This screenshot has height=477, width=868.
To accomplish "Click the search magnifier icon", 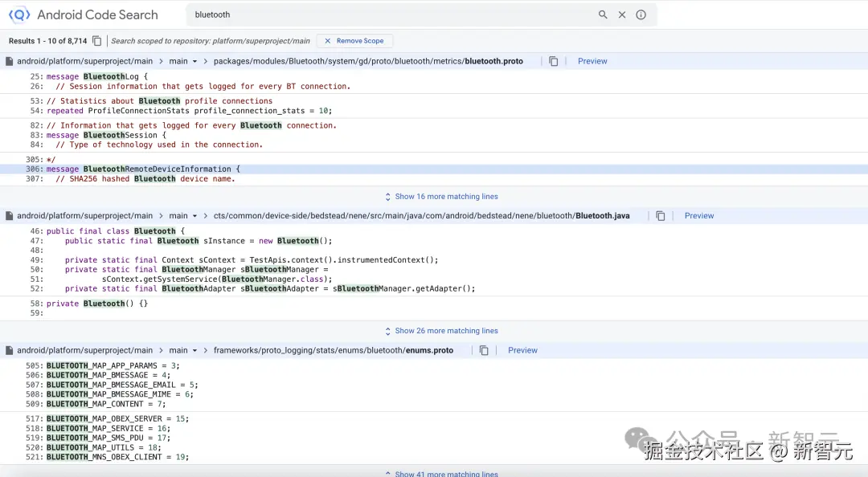I will pos(603,15).
